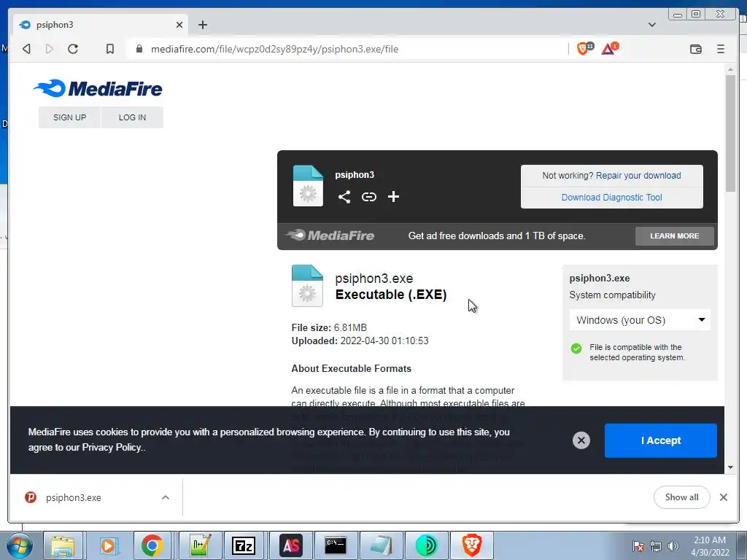Click Brave browser taskbar icon
This screenshot has height=560, width=747.
(x=472, y=545)
